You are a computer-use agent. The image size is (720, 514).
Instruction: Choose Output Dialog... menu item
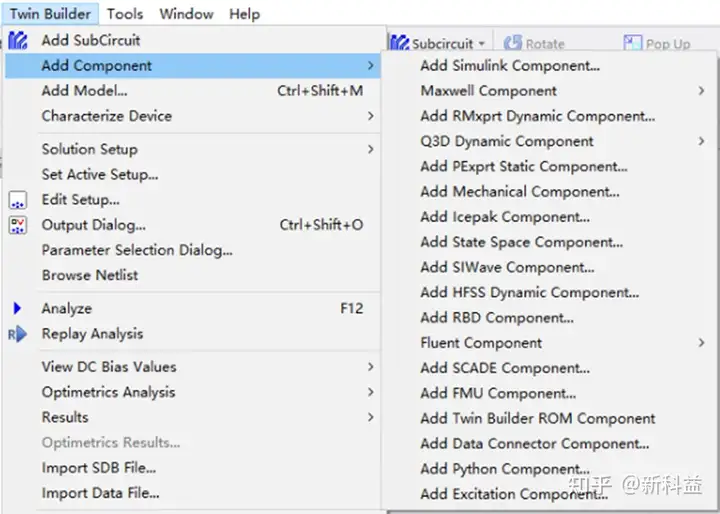pos(193,225)
